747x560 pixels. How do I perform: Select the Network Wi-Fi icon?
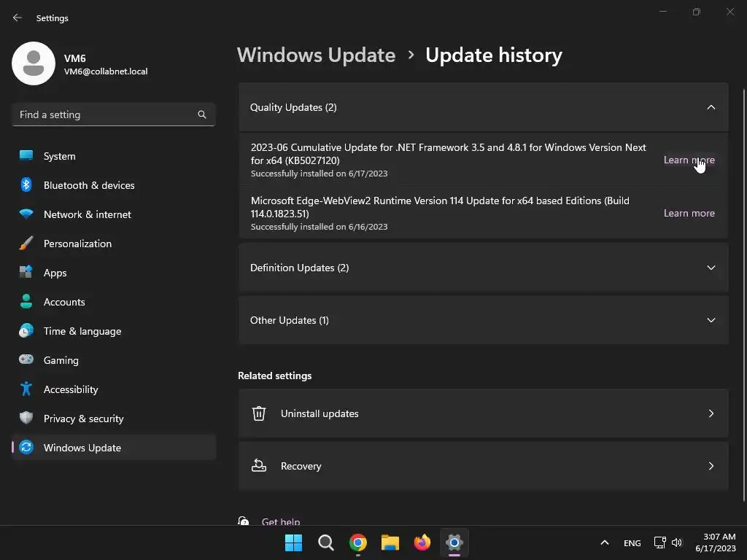[x=26, y=214]
